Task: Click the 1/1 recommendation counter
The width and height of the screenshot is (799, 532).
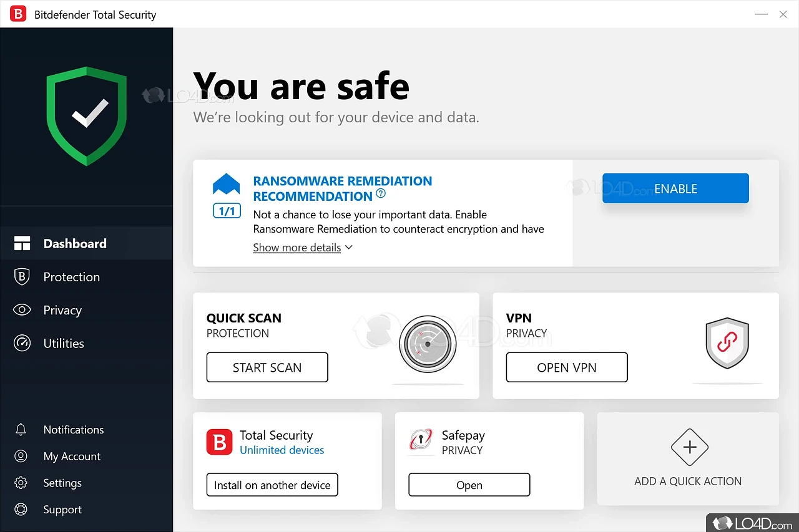Action: pos(226,211)
